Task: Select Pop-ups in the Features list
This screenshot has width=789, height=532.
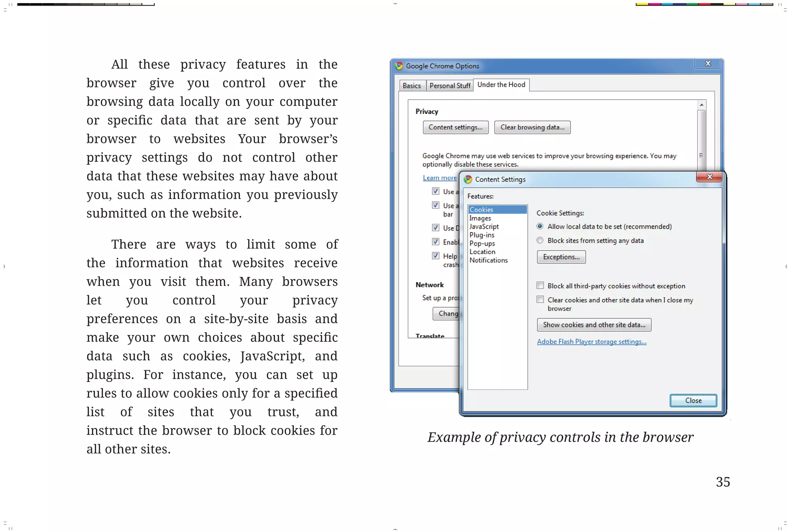Action: pyautogui.click(x=497, y=243)
